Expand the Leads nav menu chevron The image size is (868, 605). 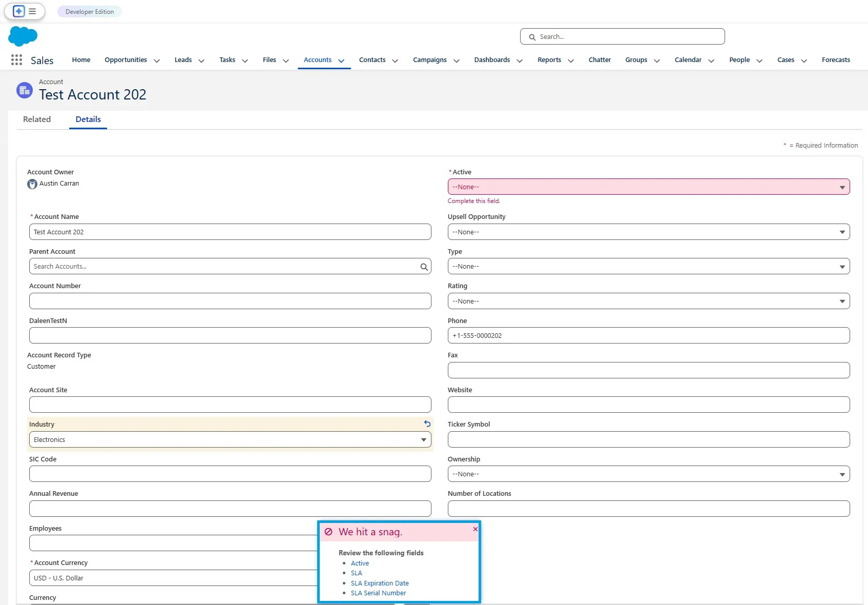(201, 60)
